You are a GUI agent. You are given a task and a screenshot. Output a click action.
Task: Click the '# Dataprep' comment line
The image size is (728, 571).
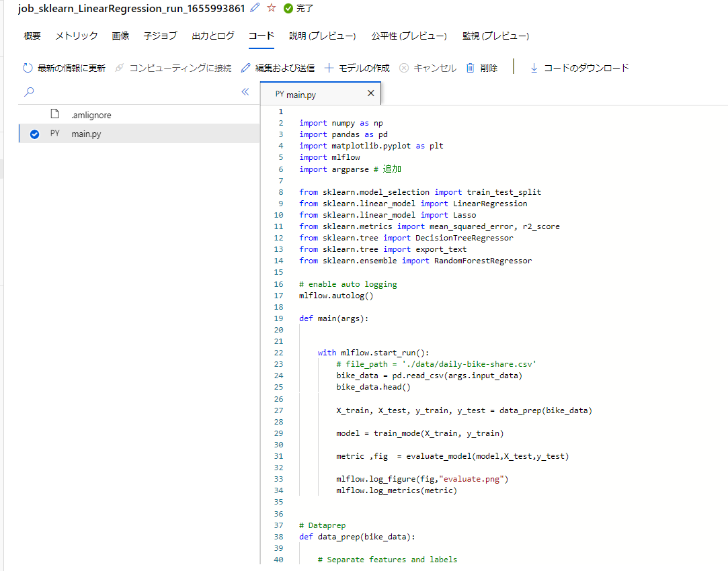[x=322, y=525]
